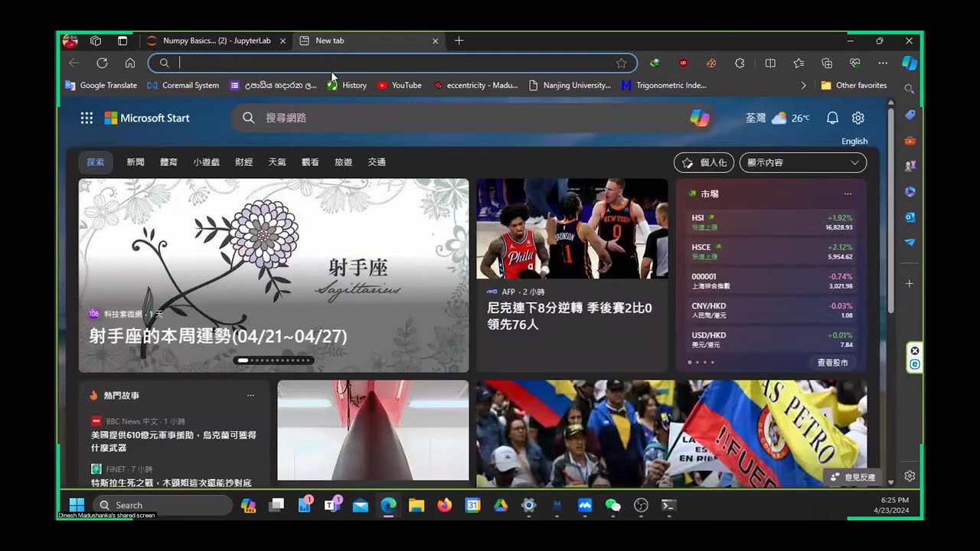This screenshot has height=551, width=980.
Task: Open Firefox from the taskbar
Action: coord(445,505)
